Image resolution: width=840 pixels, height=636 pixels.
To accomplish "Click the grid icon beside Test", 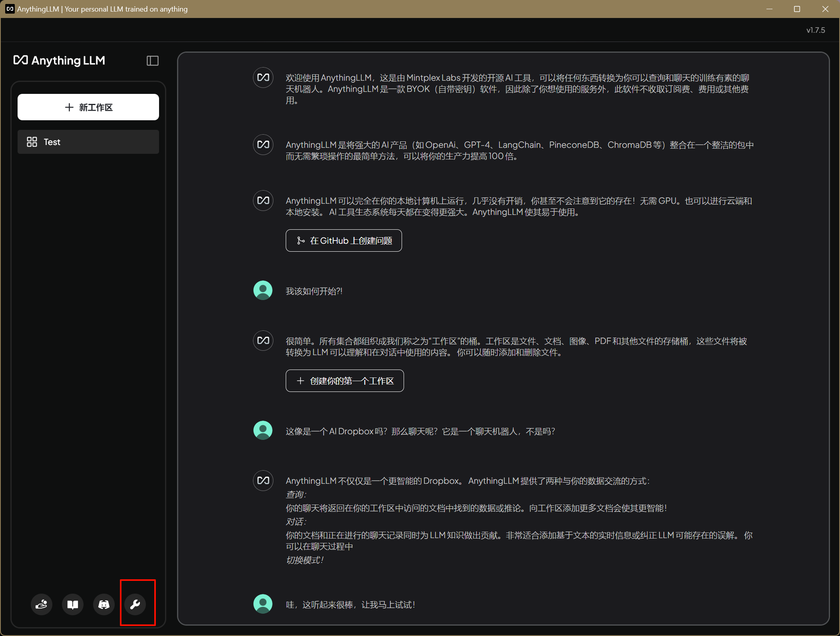I will (32, 142).
